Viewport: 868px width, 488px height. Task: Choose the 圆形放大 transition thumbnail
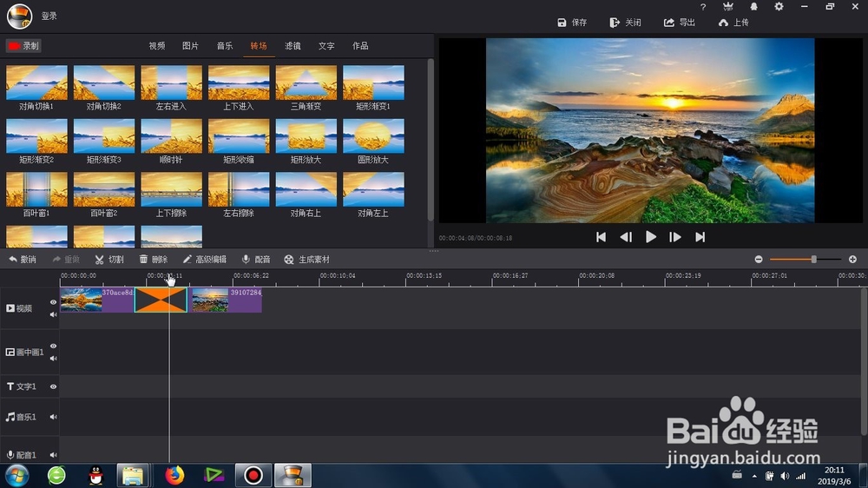tap(373, 135)
